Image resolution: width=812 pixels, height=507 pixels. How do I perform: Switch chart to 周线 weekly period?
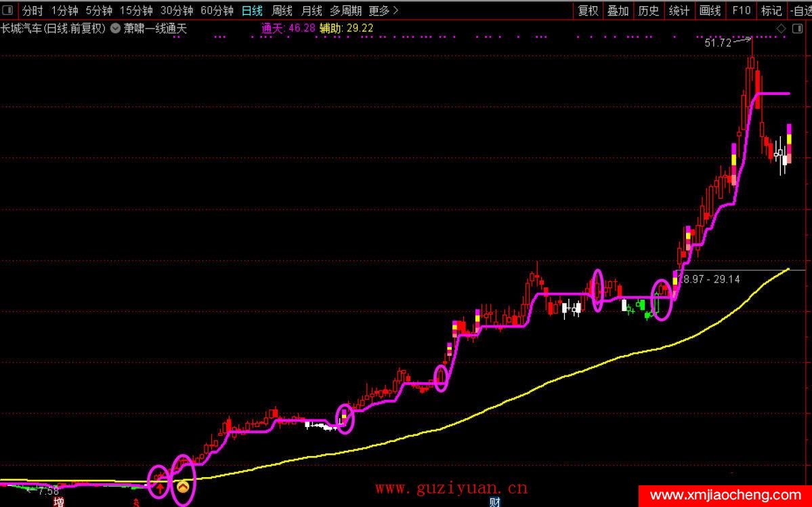click(282, 11)
